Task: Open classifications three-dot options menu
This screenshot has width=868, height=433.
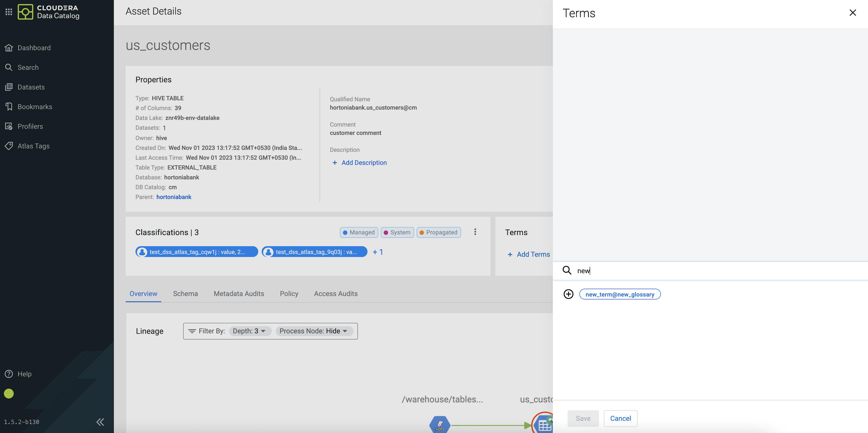Action: click(475, 232)
